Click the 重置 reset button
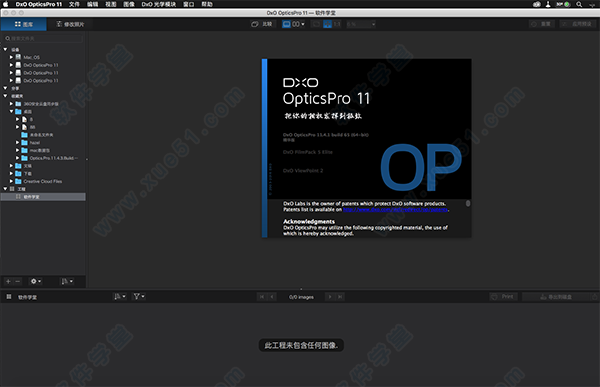The width and height of the screenshot is (600, 387). click(541, 24)
